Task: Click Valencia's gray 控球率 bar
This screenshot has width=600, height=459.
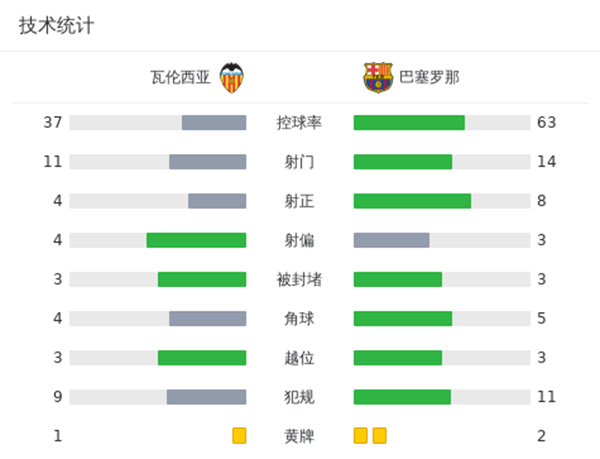Action: pos(214,123)
